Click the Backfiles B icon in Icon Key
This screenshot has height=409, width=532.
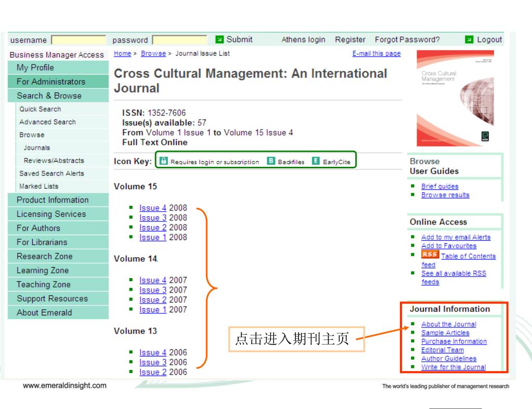(271, 161)
